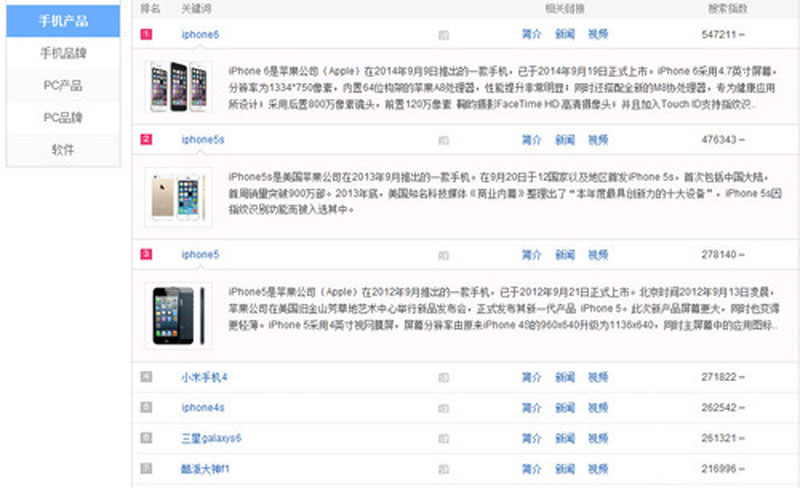Open the 三星galaxys6 keyword link
Screen dimensions: 800x488
point(211,438)
